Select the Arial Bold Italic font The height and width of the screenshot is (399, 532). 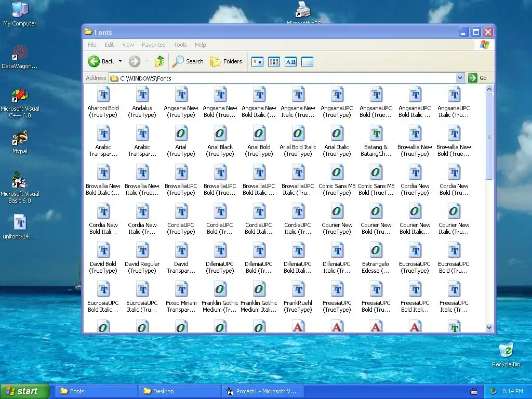click(298, 141)
